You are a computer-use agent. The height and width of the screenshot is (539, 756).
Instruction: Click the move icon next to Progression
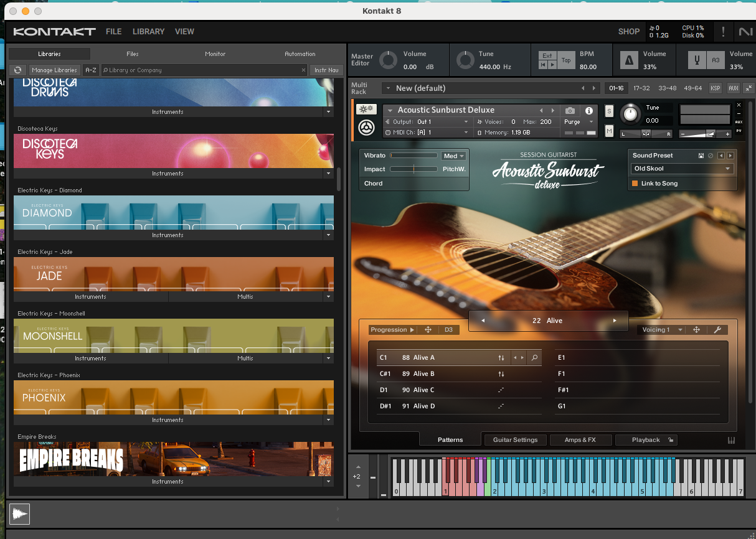click(428, 330)
